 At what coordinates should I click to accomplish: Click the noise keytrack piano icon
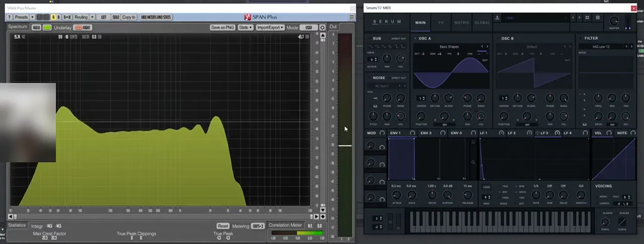click(x=375, y=106)
